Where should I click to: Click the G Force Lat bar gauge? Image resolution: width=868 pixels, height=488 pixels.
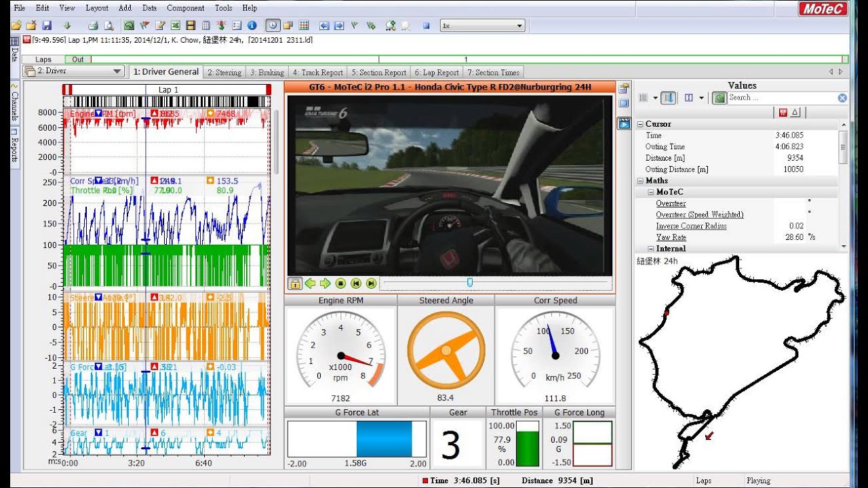357,439
